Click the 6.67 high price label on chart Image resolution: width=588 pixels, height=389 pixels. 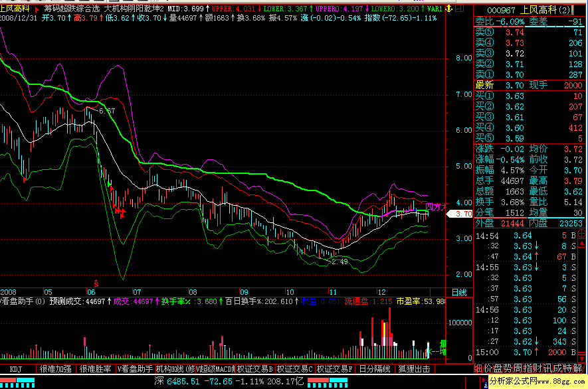107,111
